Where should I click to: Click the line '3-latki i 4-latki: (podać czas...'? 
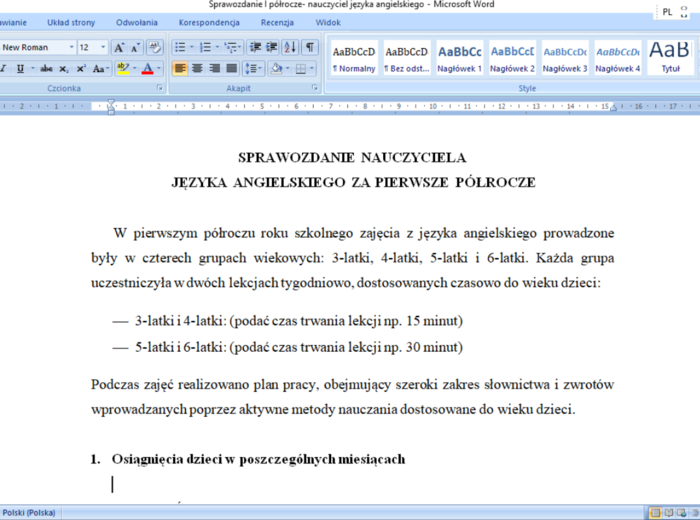coord(299,321)
